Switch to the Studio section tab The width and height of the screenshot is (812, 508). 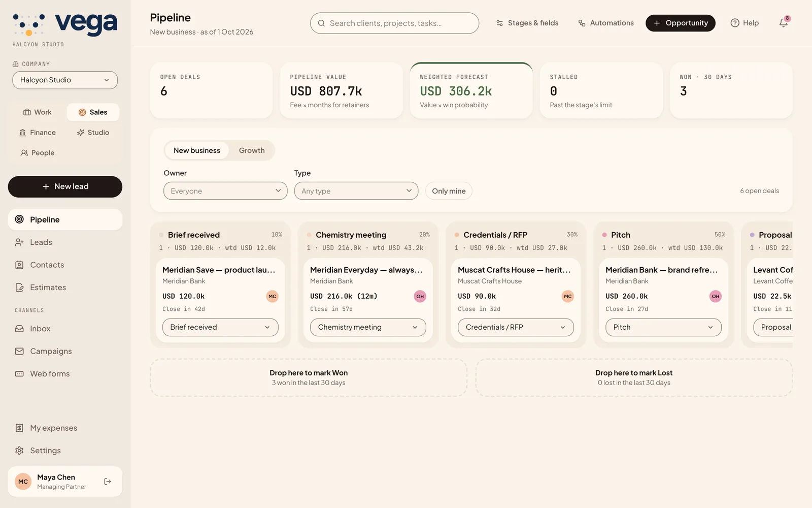coord(93,133)
